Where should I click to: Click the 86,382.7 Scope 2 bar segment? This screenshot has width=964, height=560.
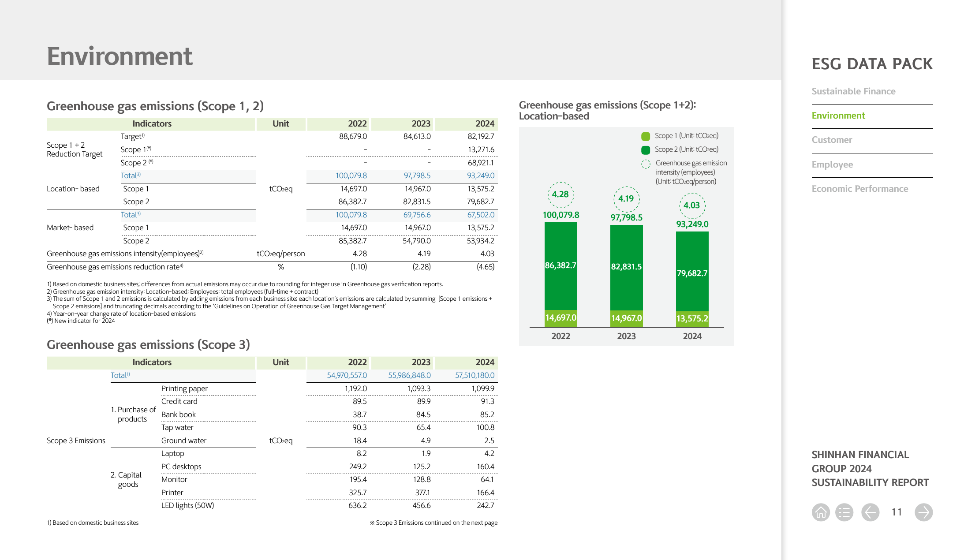coord(561,265)
